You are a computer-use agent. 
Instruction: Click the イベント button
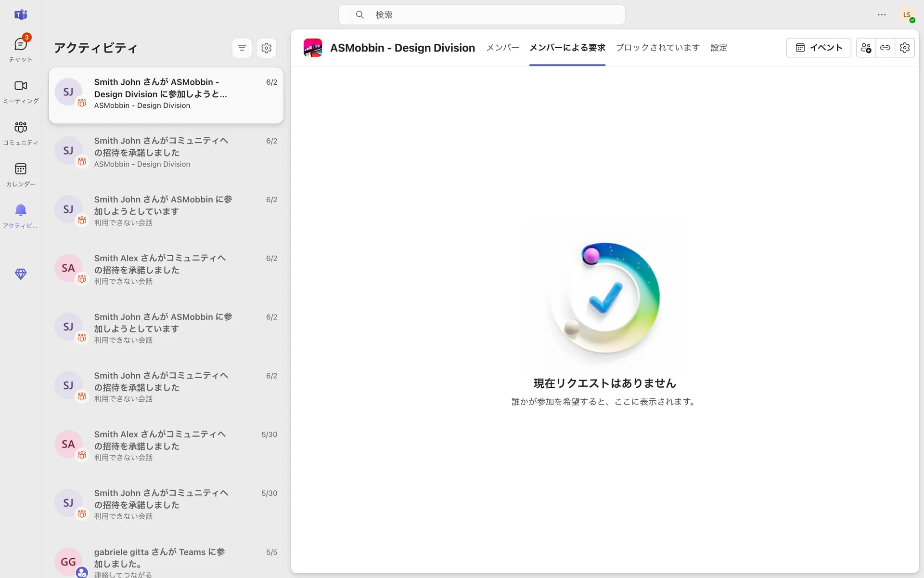(819, 48)
